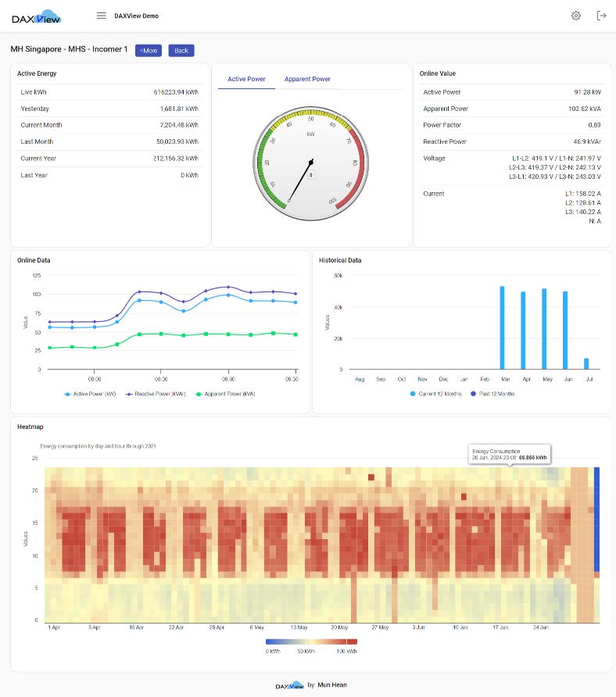The width and height of the screenshot is (616, 697).
Task: Click the Historical Data panel title
Action: pyautogui.click(x=340, y=260)
